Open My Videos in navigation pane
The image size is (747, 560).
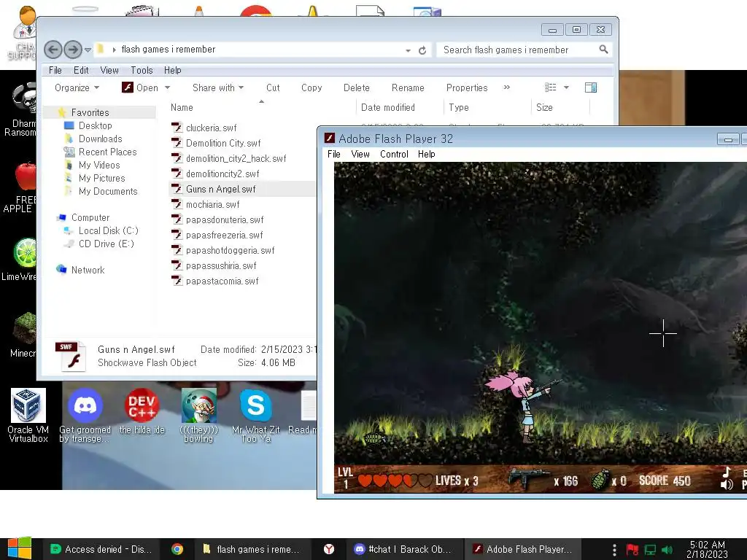[99, 165]
